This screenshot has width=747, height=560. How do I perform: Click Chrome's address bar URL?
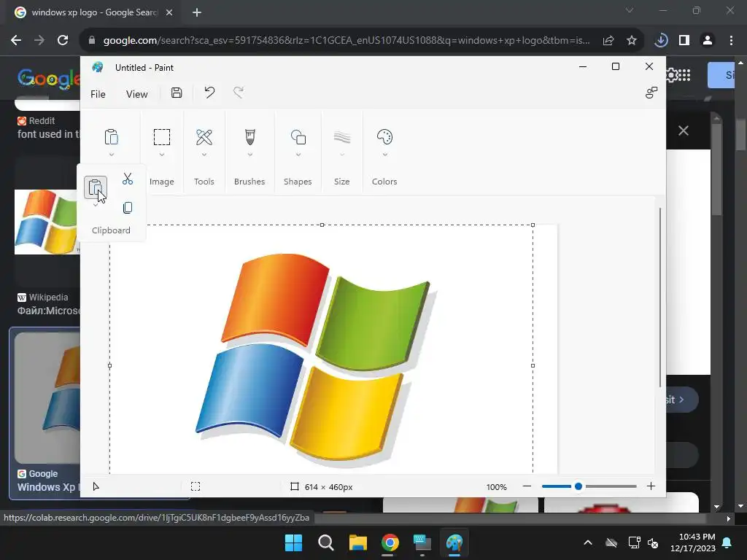tap(347, 41)
